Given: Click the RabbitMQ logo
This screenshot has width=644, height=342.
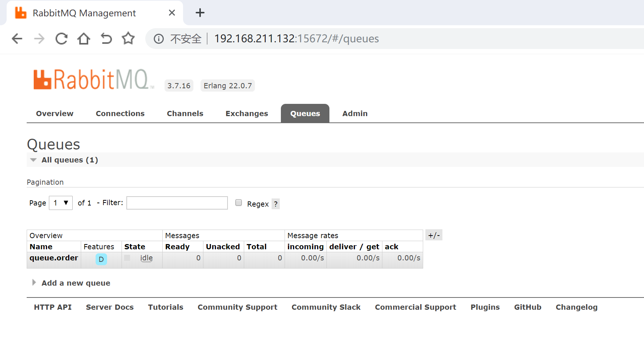Looking at the screenshot, I should [94, 79].
